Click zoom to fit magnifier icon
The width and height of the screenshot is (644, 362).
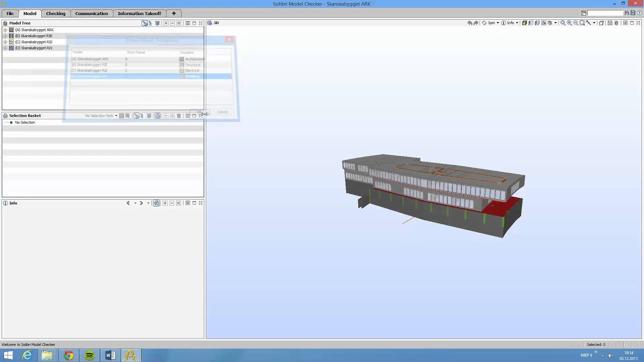(x=563, y=23)
